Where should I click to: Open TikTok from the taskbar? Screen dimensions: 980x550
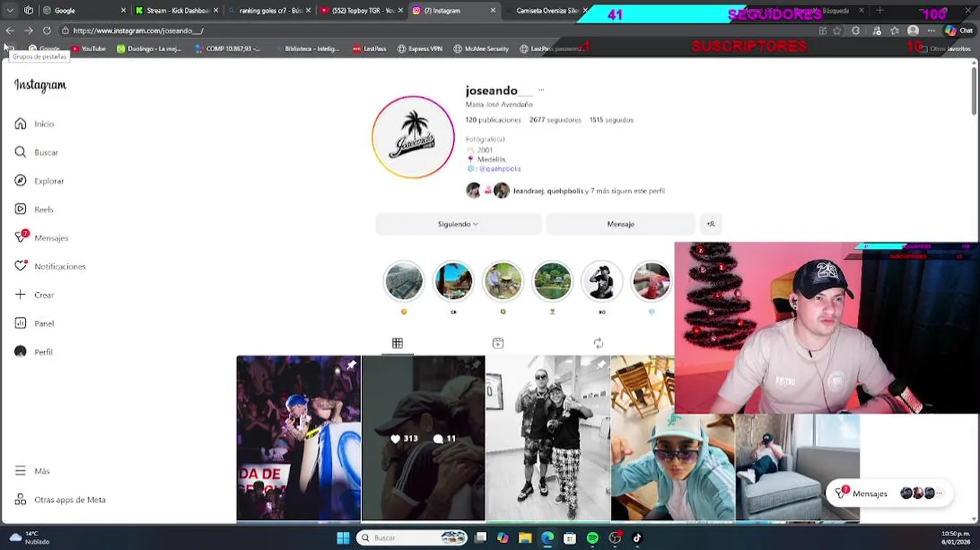click(637, 538)
